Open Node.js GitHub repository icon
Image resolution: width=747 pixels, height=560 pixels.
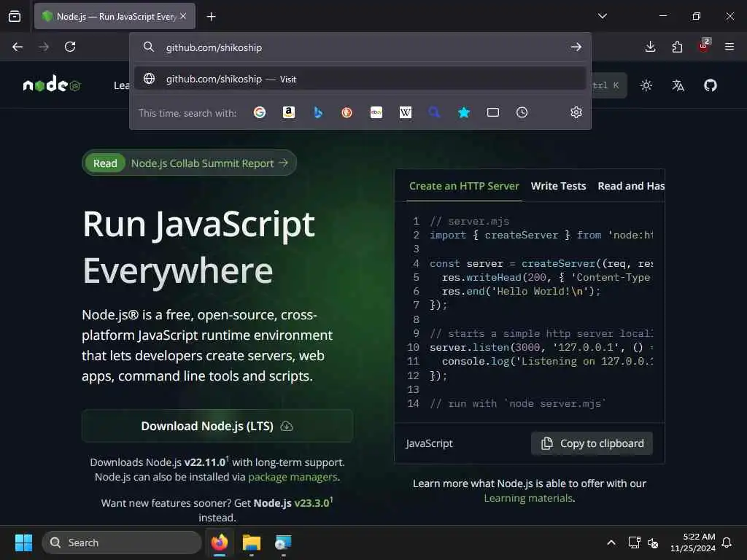point(711,85)
